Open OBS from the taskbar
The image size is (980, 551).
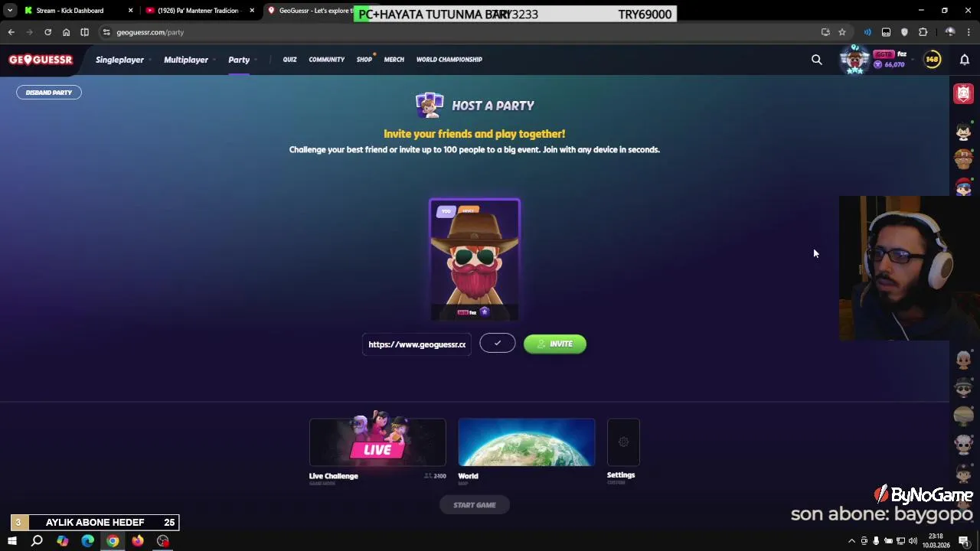tap(163, 541)
